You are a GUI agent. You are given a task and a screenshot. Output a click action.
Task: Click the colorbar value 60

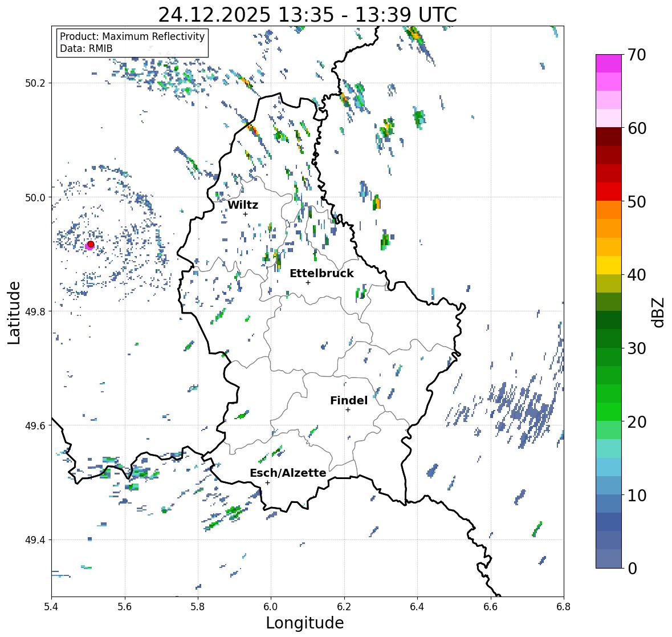[637, 128]
